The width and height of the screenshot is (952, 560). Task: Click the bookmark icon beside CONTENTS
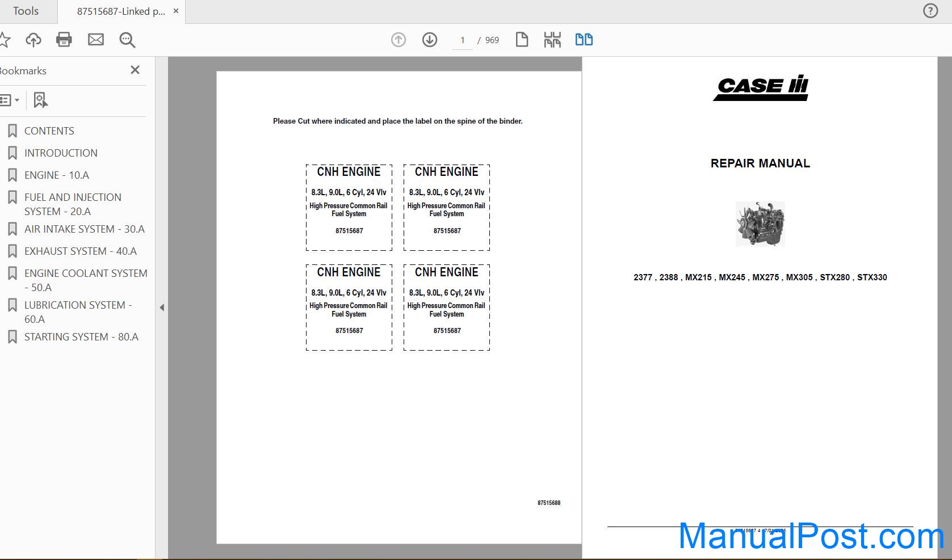point(12,131)
